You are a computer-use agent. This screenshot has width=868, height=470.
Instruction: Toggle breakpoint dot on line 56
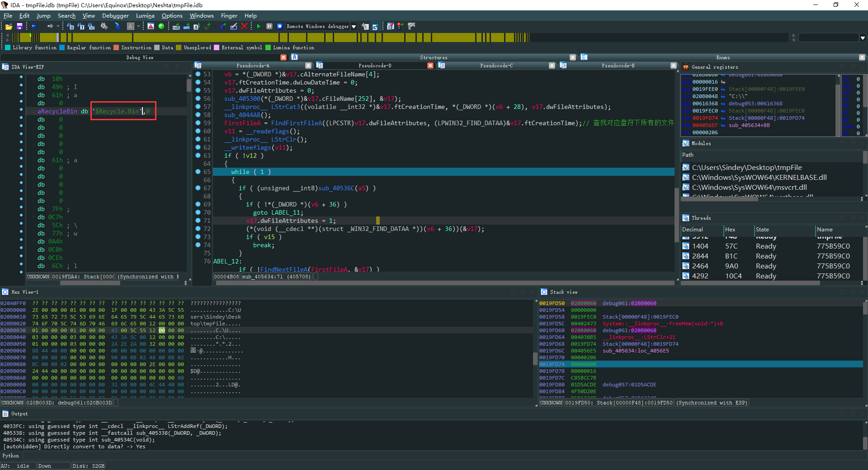(198, 99)
